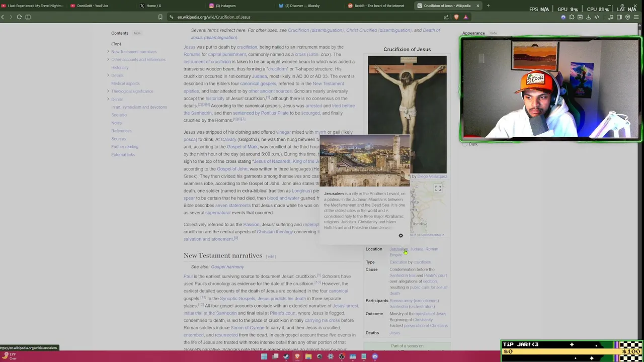Go to Notes in contents
This screenshot has width=644, height=362.
(x=116, y=123)
